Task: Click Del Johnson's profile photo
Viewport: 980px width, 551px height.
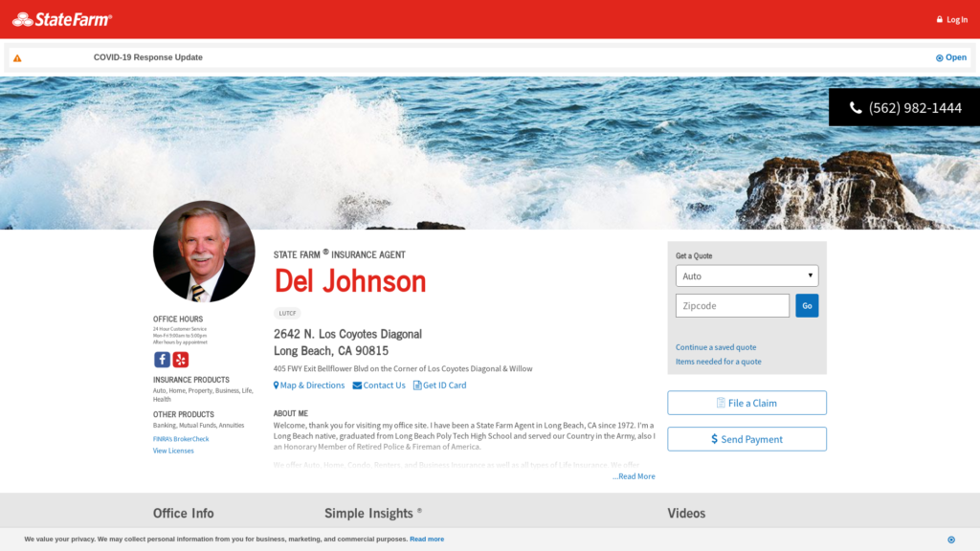Action: point(204,252)
